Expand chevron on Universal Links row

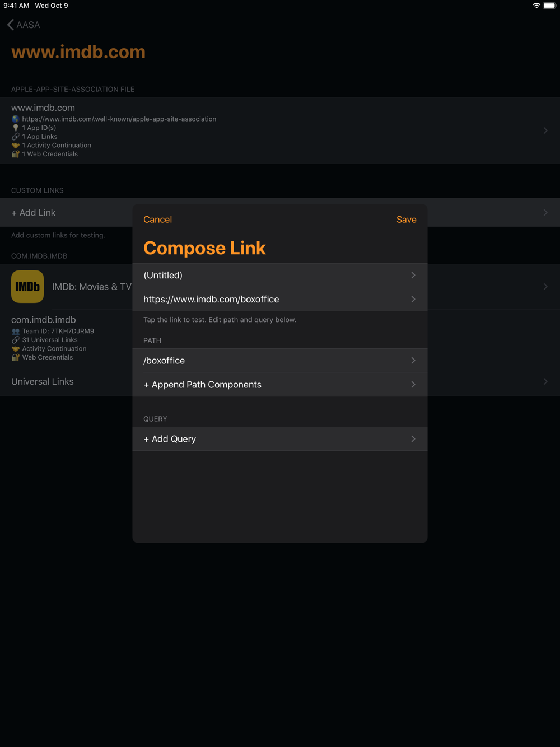545,382
